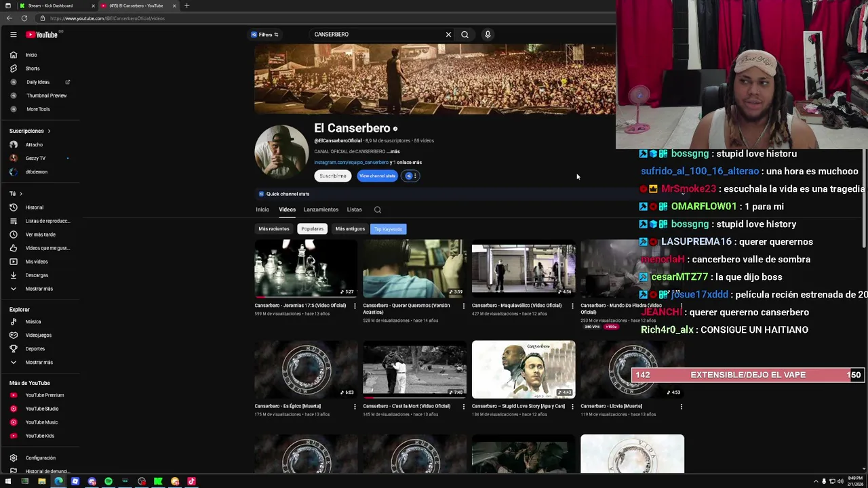Sort videos by Más recientes

(274, 229)
